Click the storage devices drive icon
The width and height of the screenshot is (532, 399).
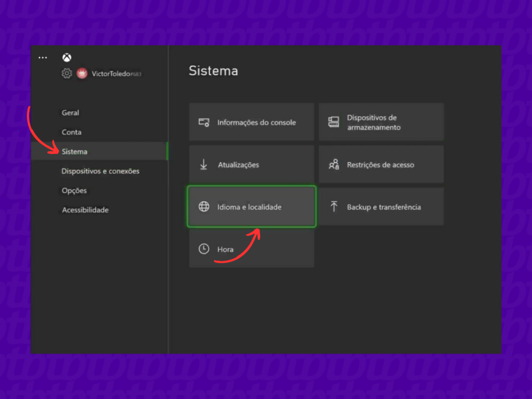[x=334, y=122]
